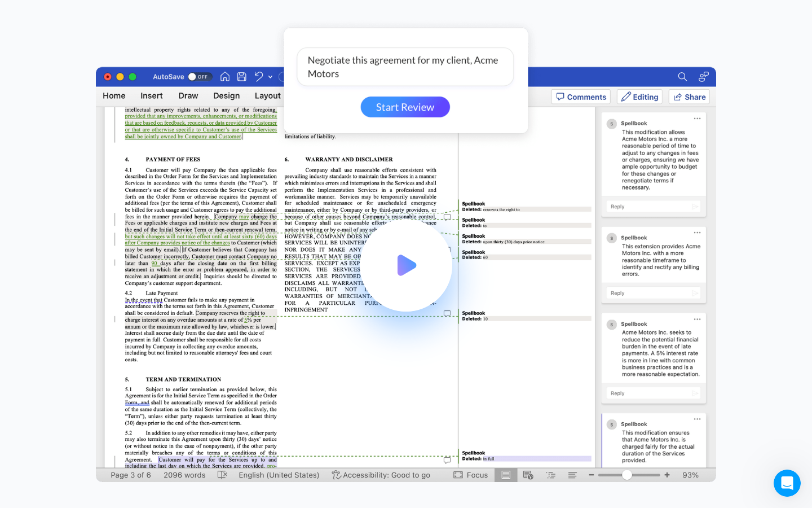Image resolution: width=812 pixels, height=508 pixels.
Task: Click the Spellbook avatar on first comment
Action: click(x=611, y=124)
